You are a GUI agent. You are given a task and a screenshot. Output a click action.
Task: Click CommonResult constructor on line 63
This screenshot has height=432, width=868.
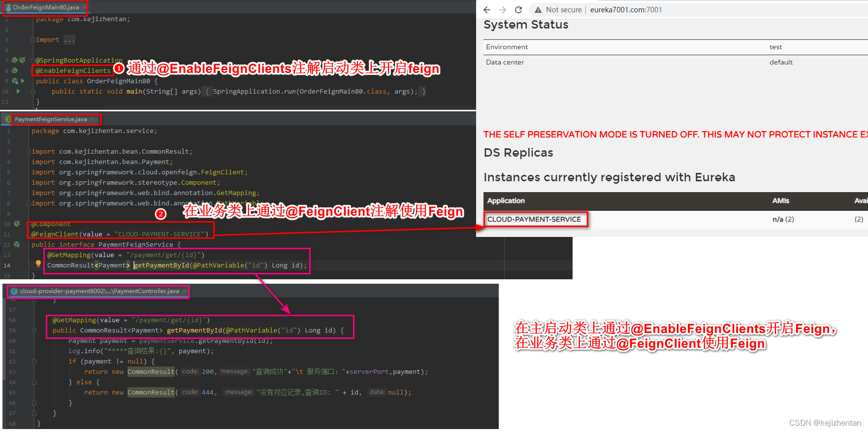pos(151,372)
